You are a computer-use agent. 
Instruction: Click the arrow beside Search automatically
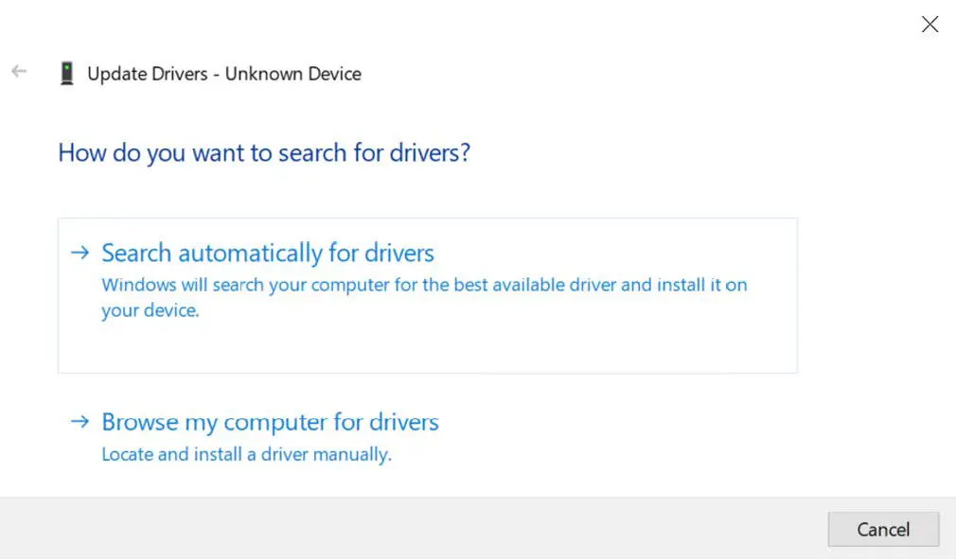(81, 253)
